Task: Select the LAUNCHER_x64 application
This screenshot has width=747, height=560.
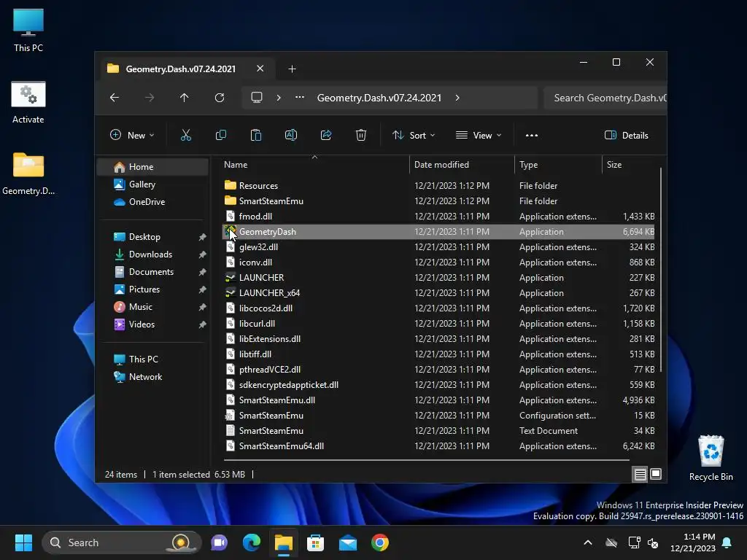Action: tap(438, 293)
